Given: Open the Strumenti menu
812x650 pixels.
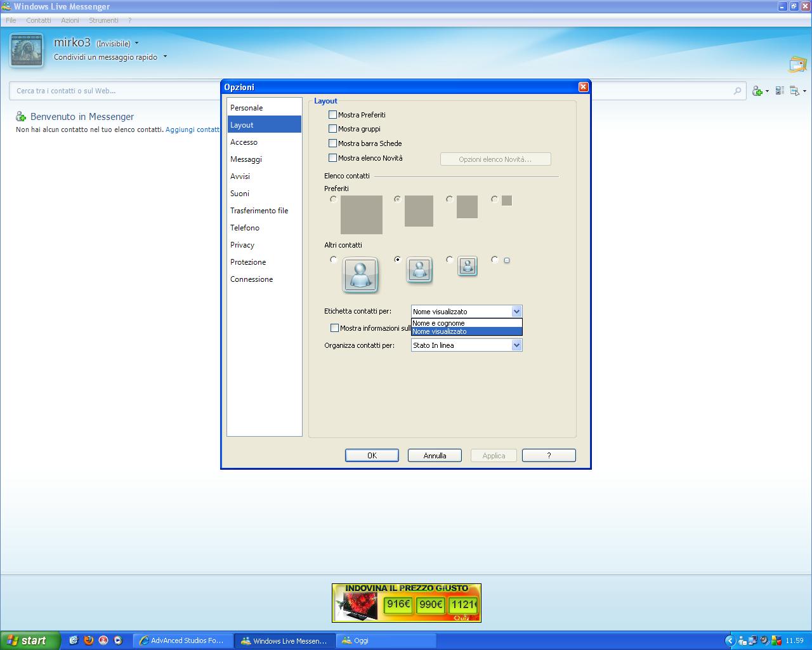Looking at the screenshot, I should [x=103, y=20].
